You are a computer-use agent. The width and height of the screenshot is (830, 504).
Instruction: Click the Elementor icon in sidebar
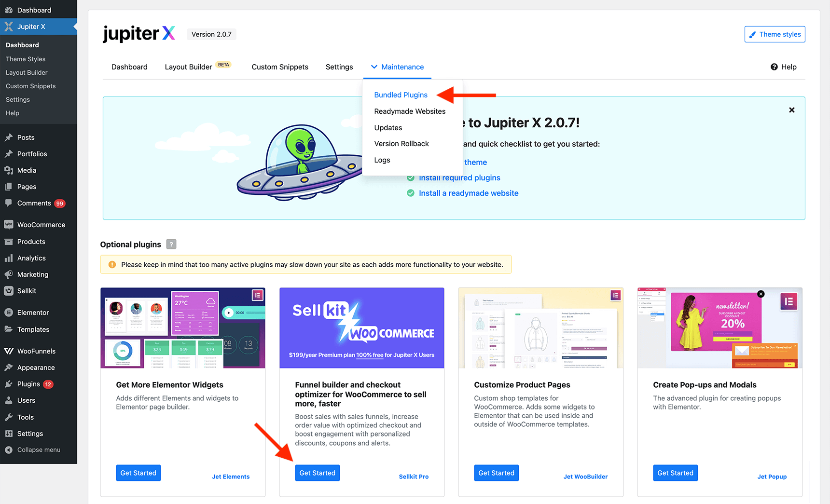9,313
